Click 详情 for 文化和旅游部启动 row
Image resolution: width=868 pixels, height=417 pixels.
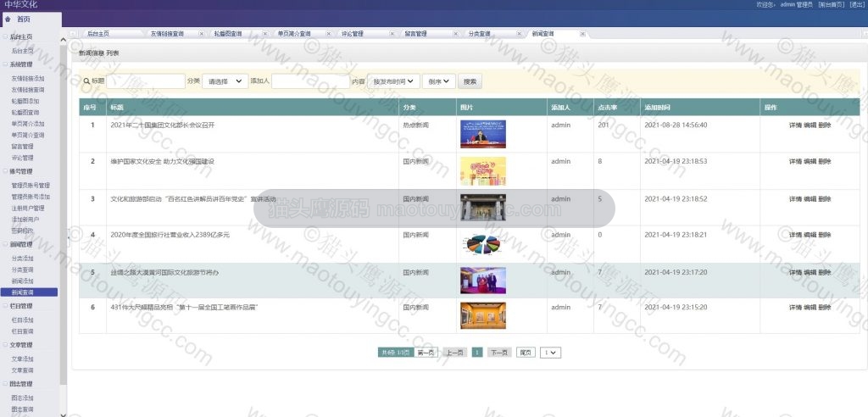point(795,199)
